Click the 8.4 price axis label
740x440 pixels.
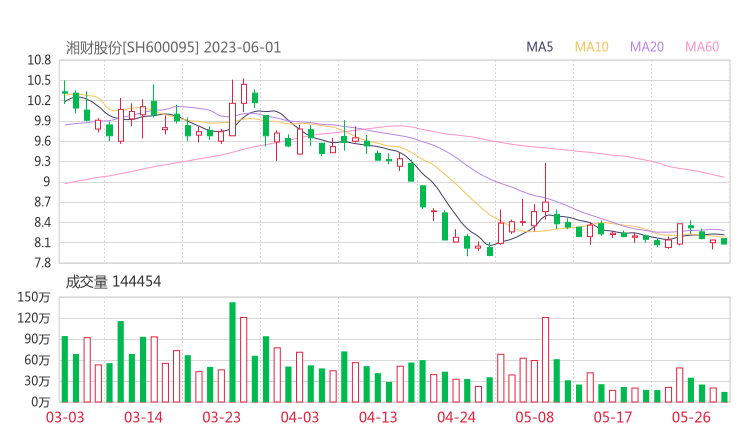click(x=41, y=222)
